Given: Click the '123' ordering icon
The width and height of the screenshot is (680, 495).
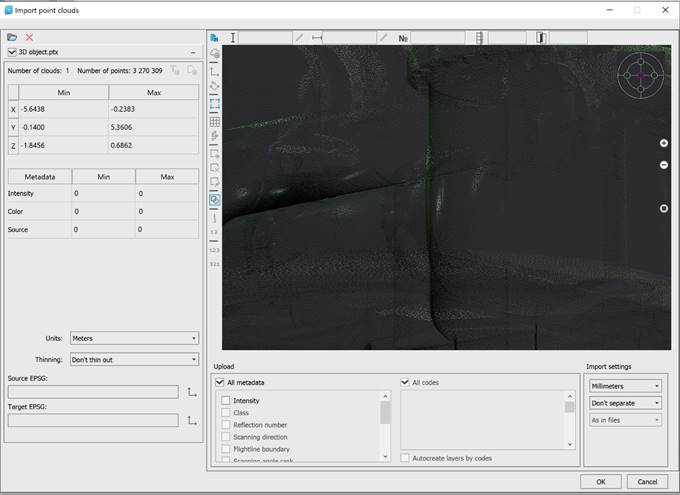Looking at the screenshot, I should (x=214, y=250).
